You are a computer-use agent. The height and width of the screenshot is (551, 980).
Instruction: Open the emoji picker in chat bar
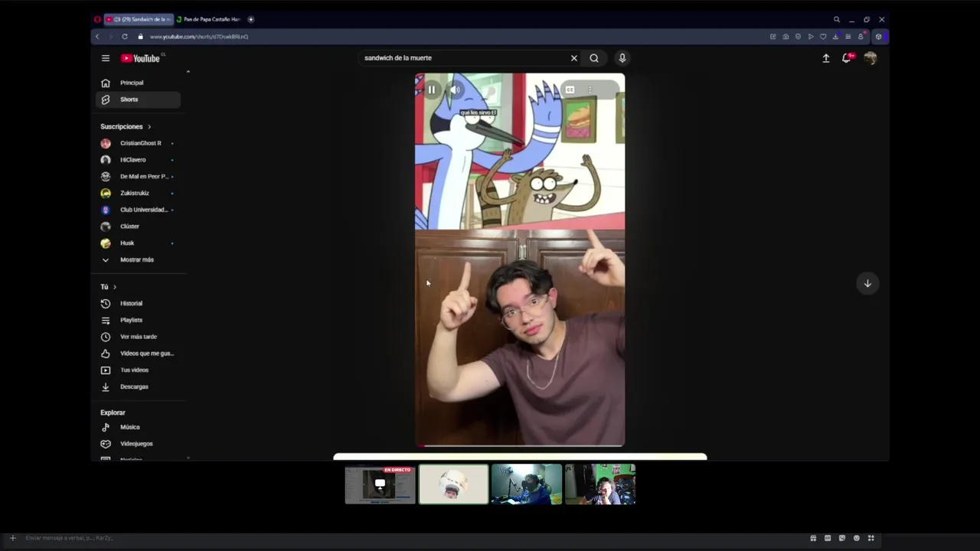(856, 538)
